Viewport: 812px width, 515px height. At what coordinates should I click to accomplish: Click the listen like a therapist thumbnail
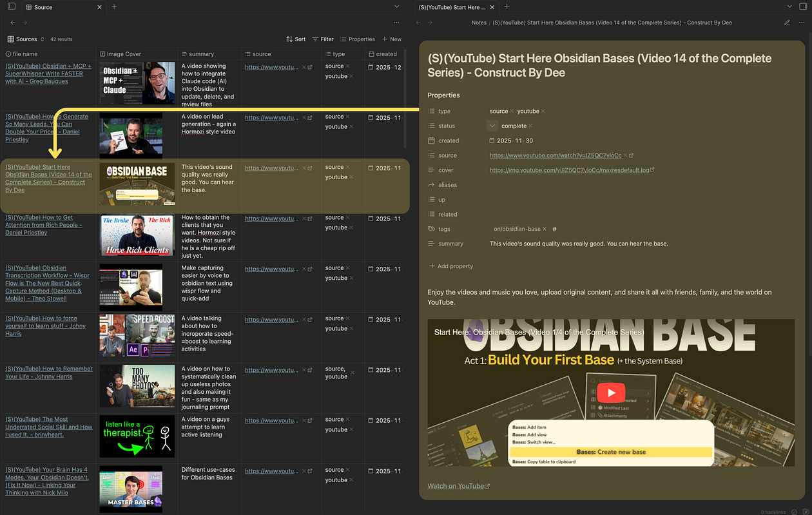click(137, 436)
